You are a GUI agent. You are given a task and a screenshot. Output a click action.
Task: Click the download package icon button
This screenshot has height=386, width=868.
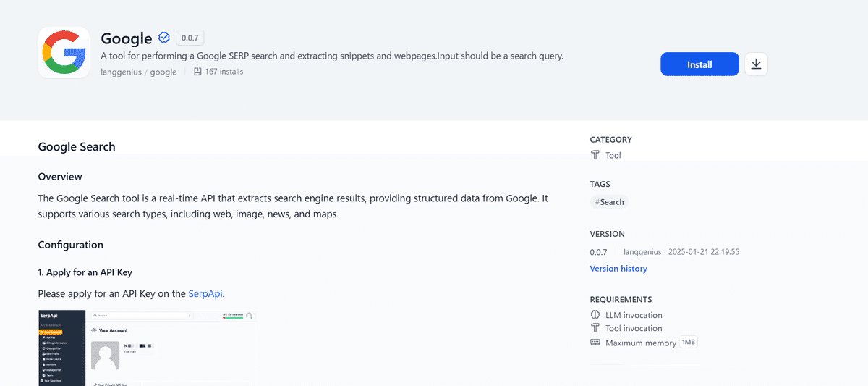coord(756,64)
